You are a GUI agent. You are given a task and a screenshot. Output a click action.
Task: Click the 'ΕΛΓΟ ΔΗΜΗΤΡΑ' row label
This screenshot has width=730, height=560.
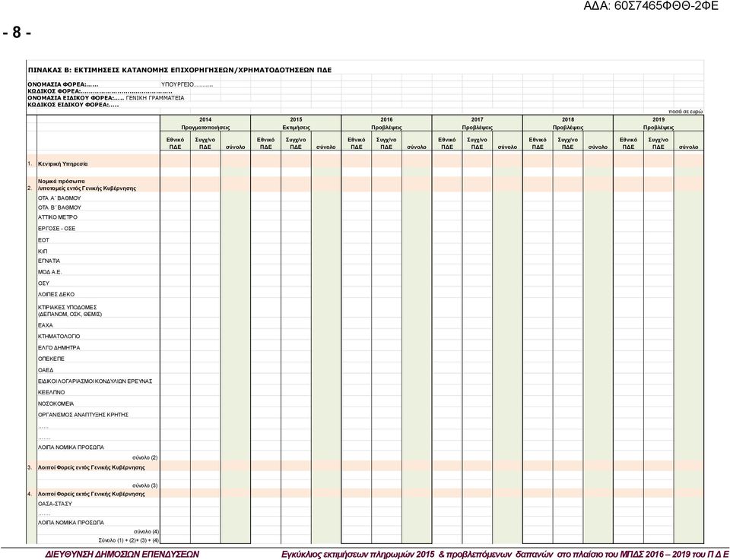tap(59, 347)
